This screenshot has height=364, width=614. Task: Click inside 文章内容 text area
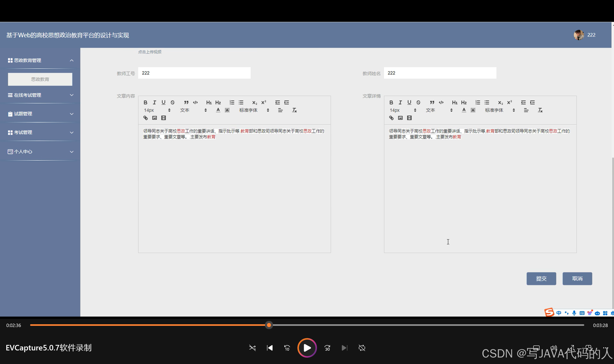point(235,188)
